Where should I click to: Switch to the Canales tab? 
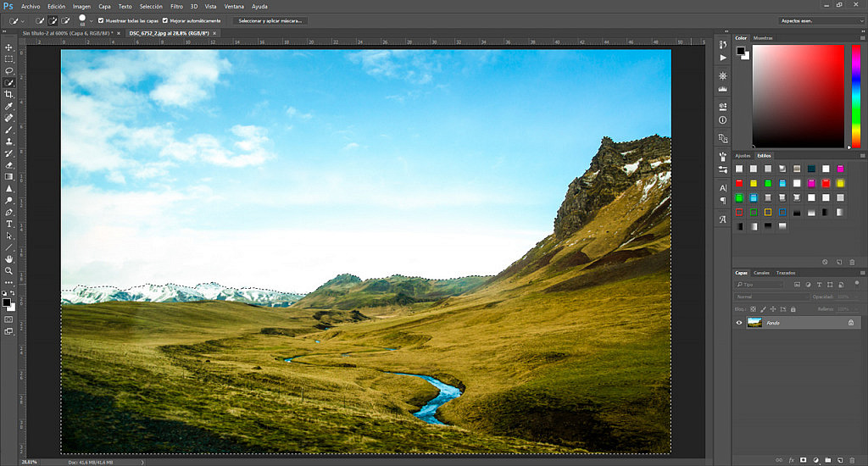(762, 273)
